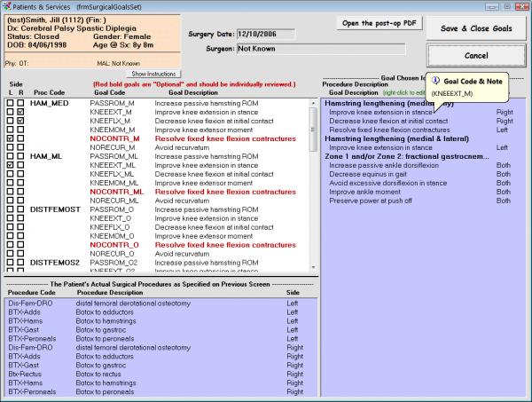Uncheck the Left box for KNEEEXT_ML
This screenshot has width=532, height=402.
point(10,165)
